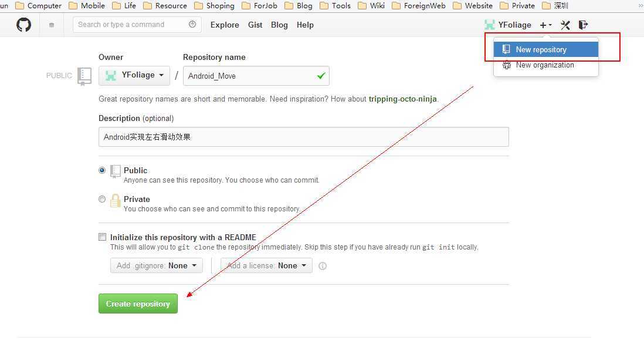Open the Shoping bookmarks folder
This screenshot has height=347, width=644.
pyautogui.click(x=214, y=6)
